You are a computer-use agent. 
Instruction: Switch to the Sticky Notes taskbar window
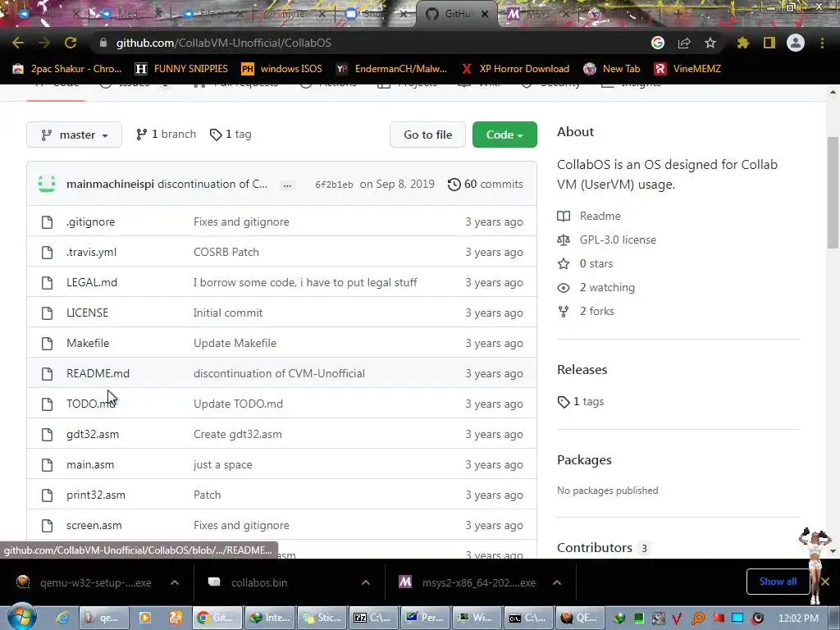322,618
